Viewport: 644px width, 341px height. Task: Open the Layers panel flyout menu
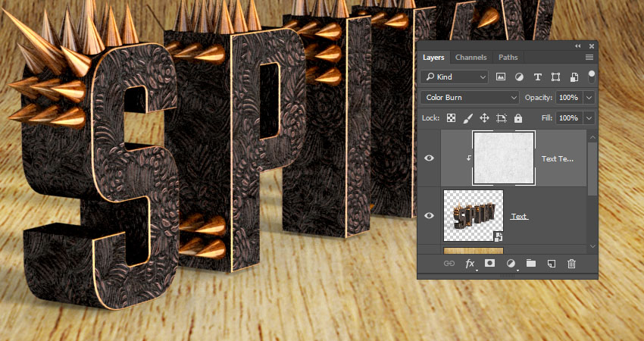pyautogui.click(x=589, y=58)
